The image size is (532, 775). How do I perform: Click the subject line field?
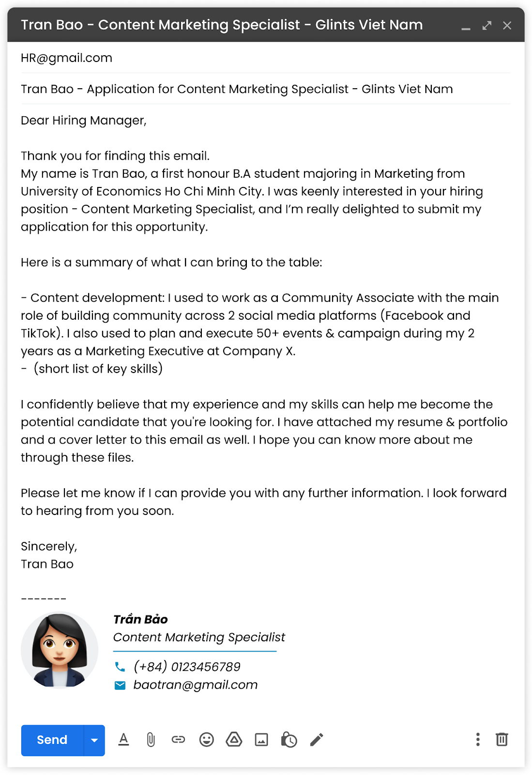[x=237, y=89]
